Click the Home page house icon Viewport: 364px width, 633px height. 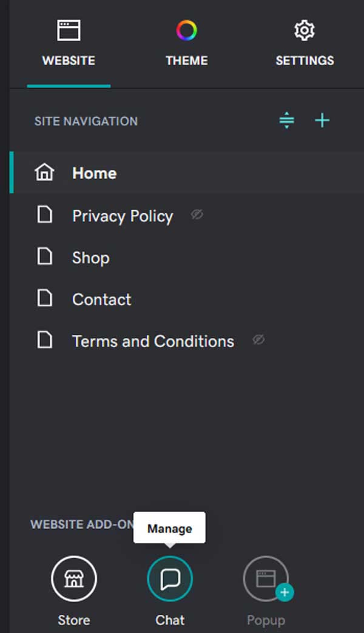[44, 173]
